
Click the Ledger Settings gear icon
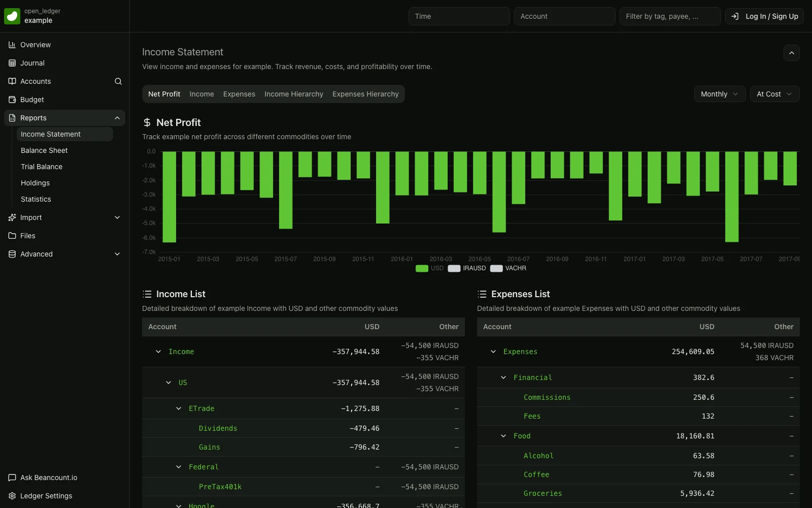pos(12,496)
